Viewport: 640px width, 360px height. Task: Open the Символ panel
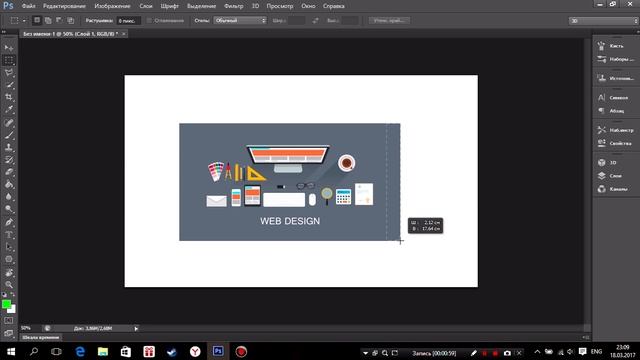tap(616, 98)
